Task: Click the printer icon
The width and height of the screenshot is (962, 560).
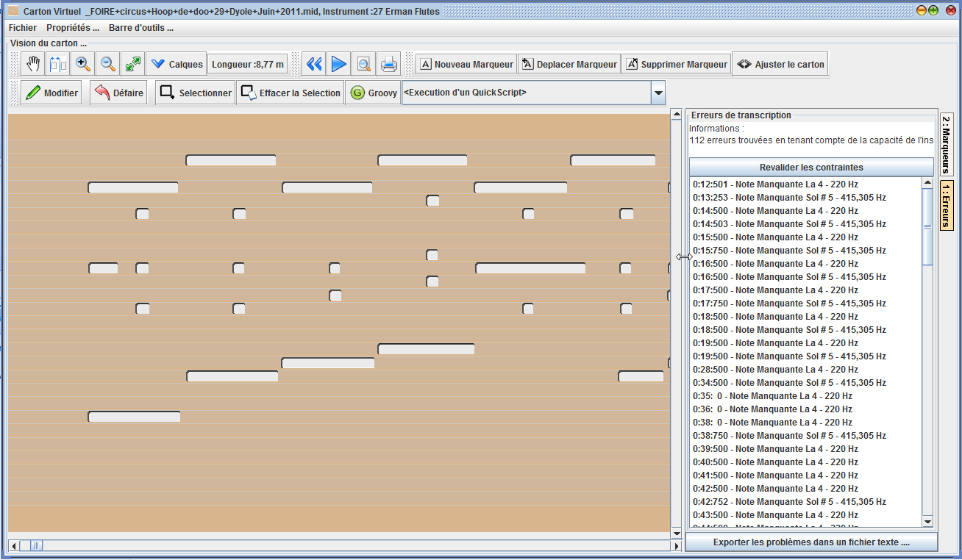Action: pos(389,65)
